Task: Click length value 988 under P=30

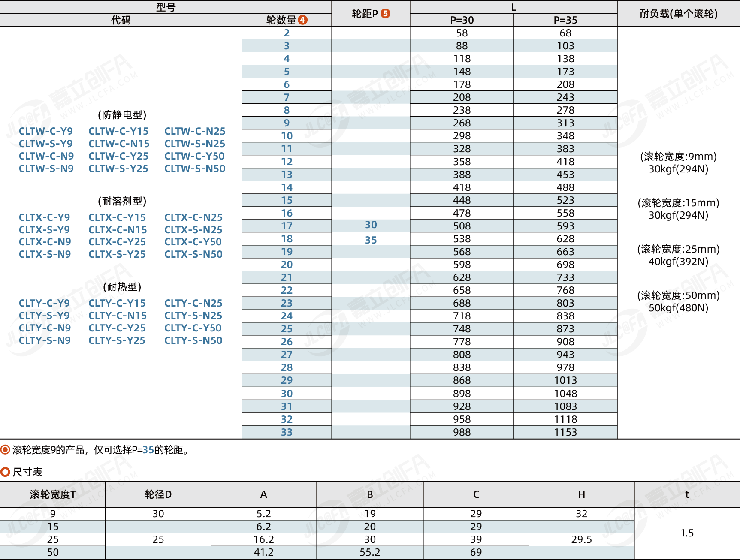Action: click(x=462, y=432)
